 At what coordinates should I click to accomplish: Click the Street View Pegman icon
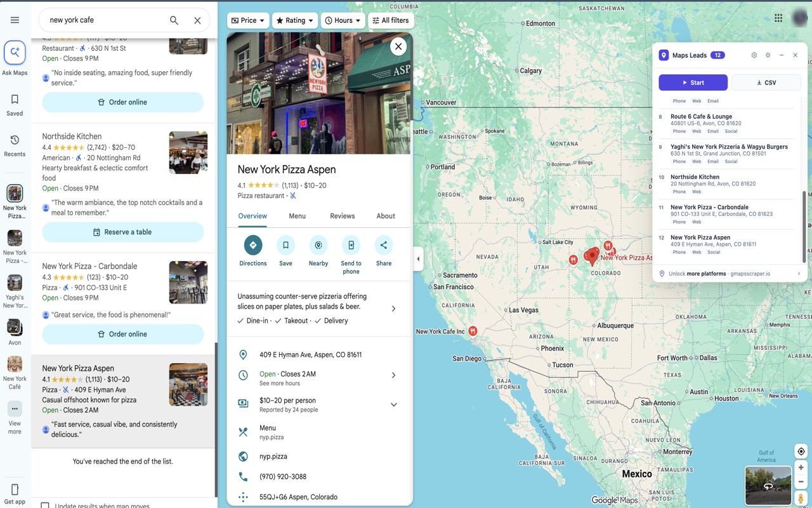pyautogui.click(x=801, y=498)
